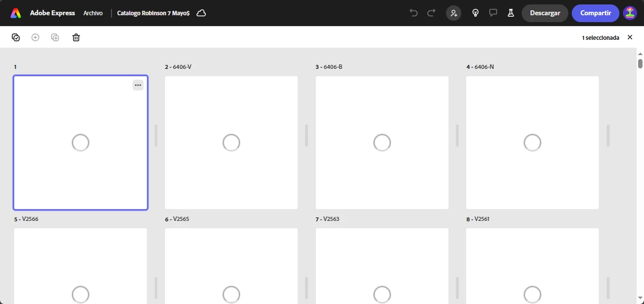The height and width of the screenshot is (304, 644).
Task: Click the divider handle after page 2 - 6406-V
Action: (307, 135)
